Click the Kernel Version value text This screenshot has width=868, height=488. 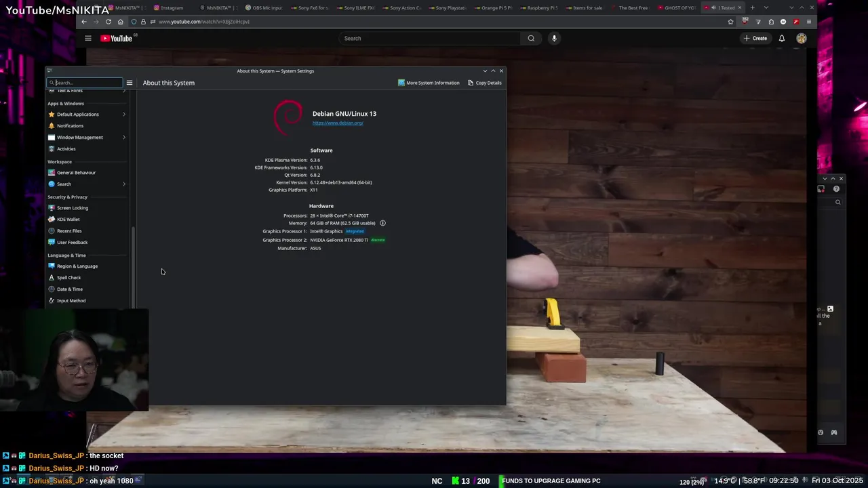341,182
